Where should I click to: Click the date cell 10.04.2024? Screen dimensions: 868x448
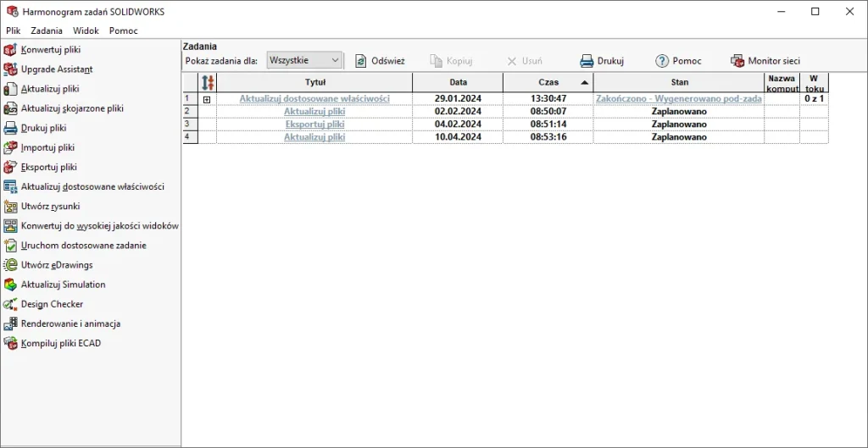click(x=458, y=136)
